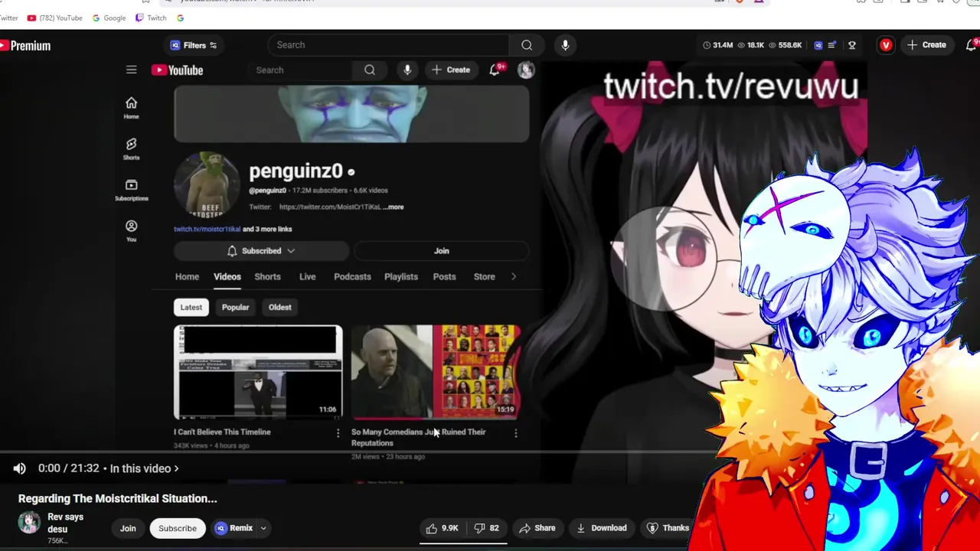Click the vidIQ Remix button
Image resolution: width=980 pixels, height=551 pixels.
coord(234,528)
